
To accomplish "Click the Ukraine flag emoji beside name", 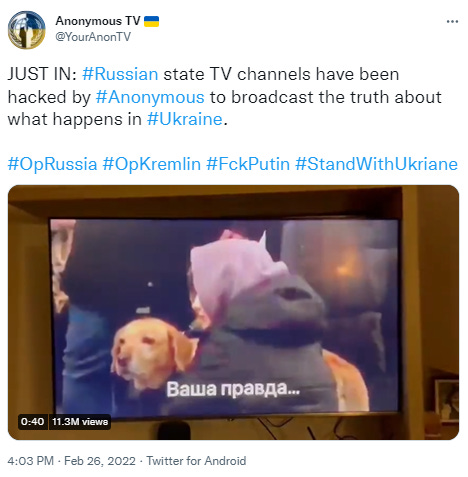I will (151, 21).
